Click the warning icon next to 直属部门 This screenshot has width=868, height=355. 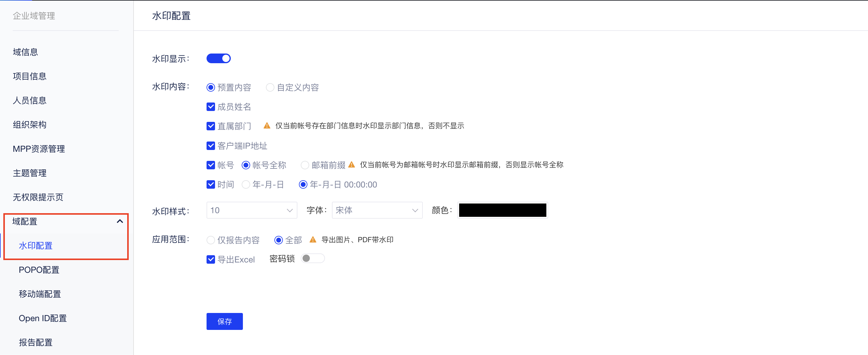(x=267, y=125)
